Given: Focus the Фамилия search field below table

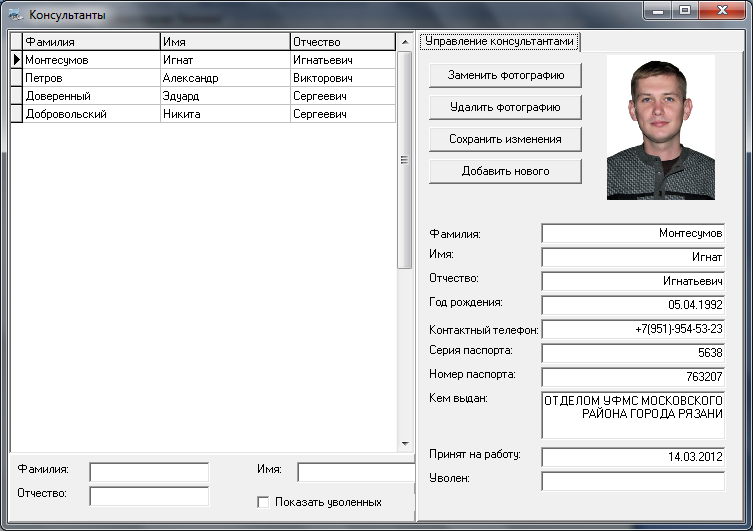Looking at the screenshot, I should pos(149,472).
